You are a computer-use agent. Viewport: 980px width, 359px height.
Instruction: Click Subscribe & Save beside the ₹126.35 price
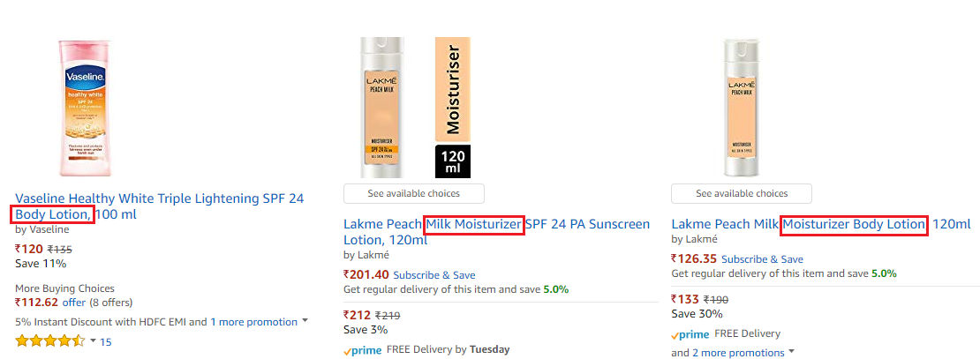[762, 259]
